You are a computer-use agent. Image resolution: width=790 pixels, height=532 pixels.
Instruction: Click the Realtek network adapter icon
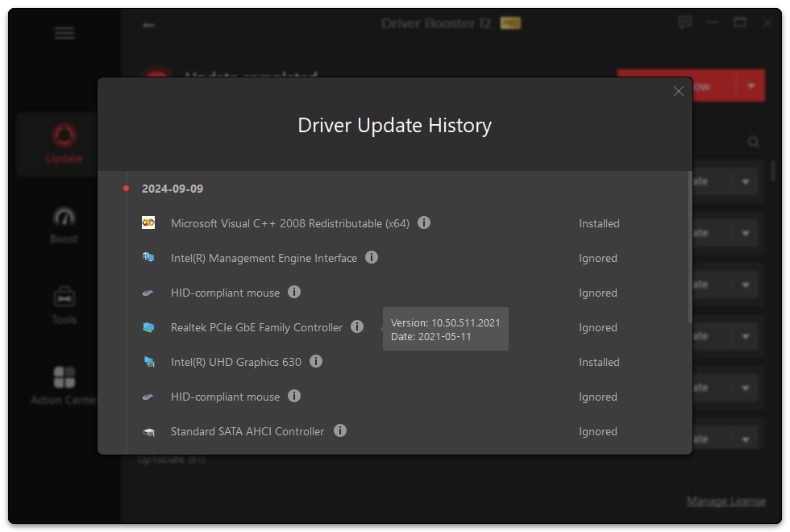tap(148, 327)
